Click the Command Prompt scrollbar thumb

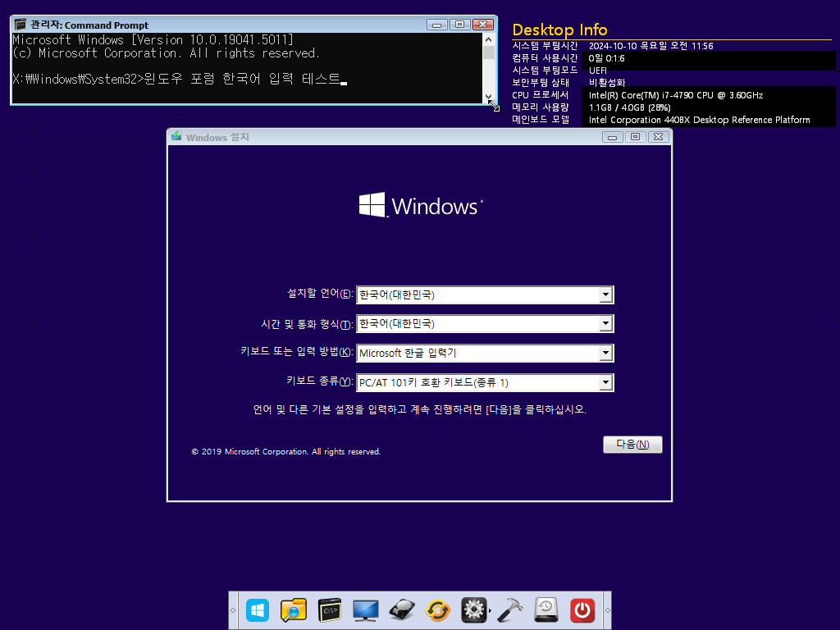pyautogui.click(x=489, y=52)
